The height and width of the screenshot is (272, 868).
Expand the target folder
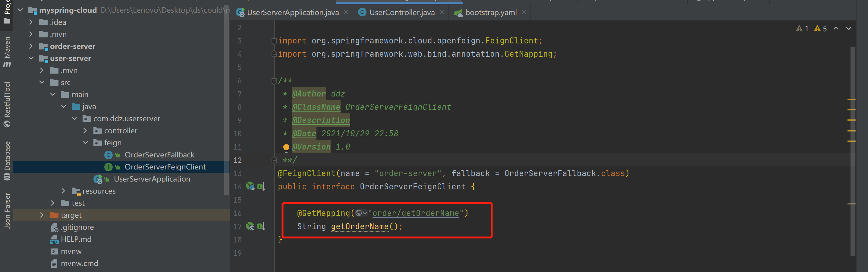tap(42, 215)
